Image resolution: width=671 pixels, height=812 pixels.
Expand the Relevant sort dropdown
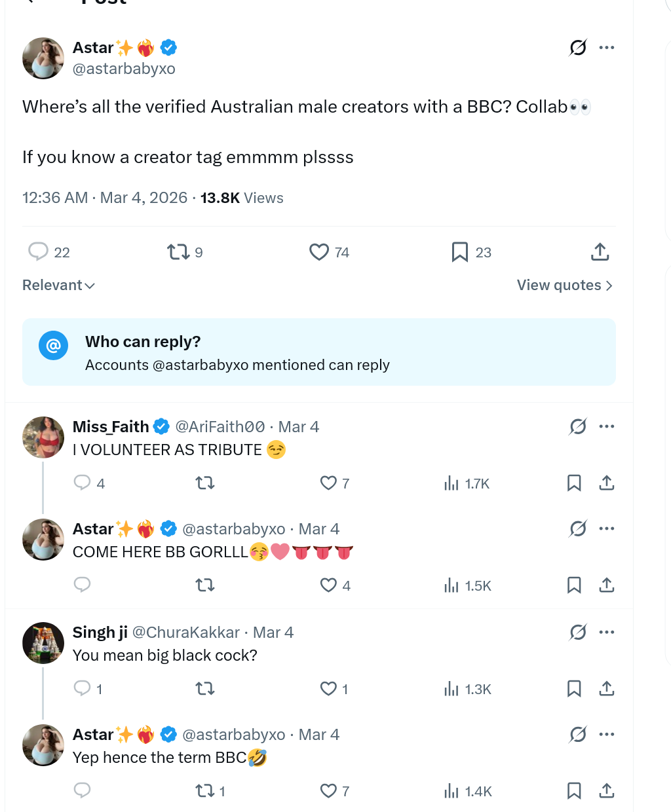pos(59,286)
